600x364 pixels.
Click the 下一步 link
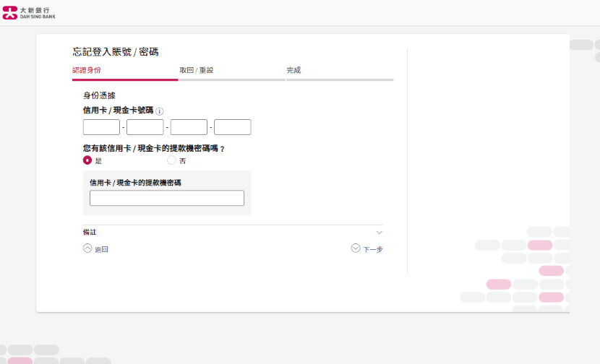373,249
